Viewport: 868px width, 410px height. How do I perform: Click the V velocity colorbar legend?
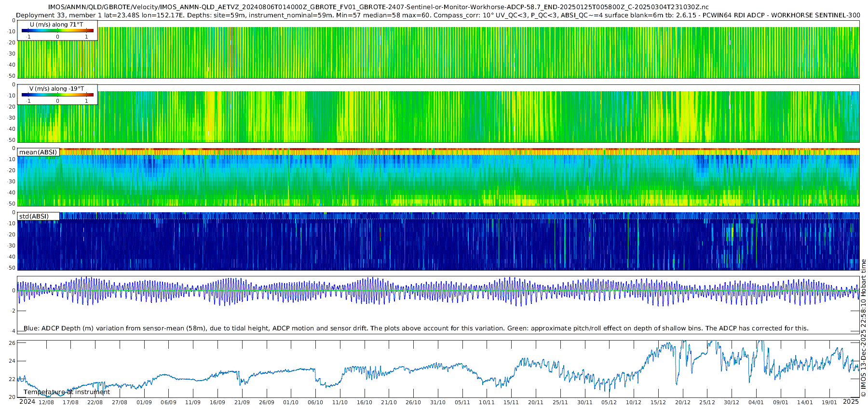point(57,95)
